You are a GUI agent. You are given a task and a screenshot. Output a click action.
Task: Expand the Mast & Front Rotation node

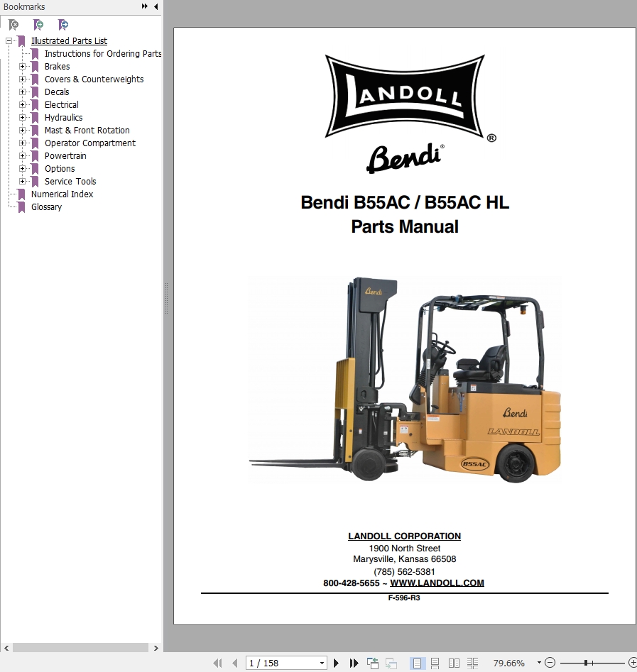click(22, 131)
